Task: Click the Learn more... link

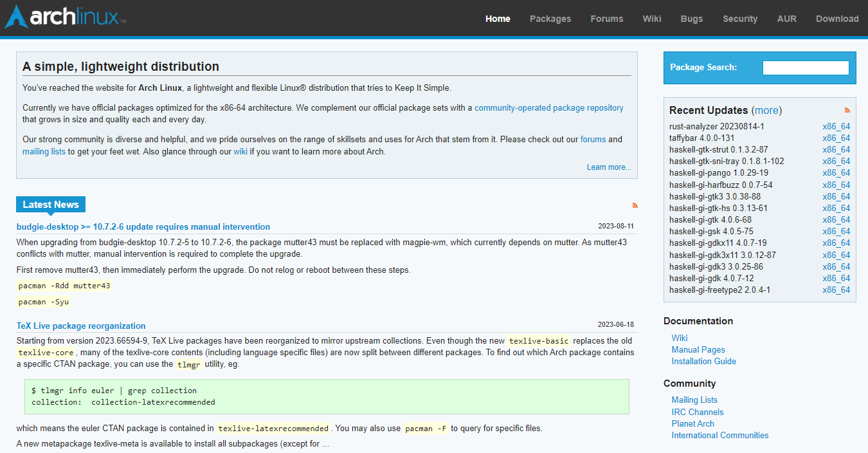Action: click(x=609, y=167)
